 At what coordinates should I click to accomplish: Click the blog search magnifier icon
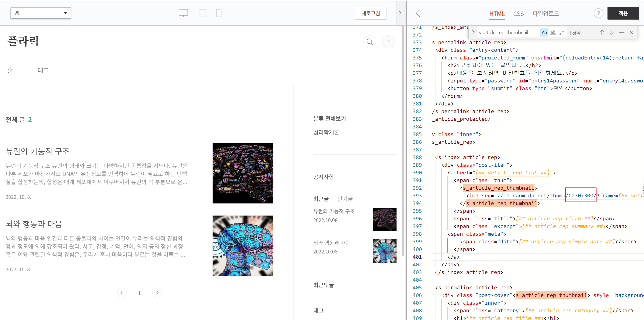pos(369,42)
